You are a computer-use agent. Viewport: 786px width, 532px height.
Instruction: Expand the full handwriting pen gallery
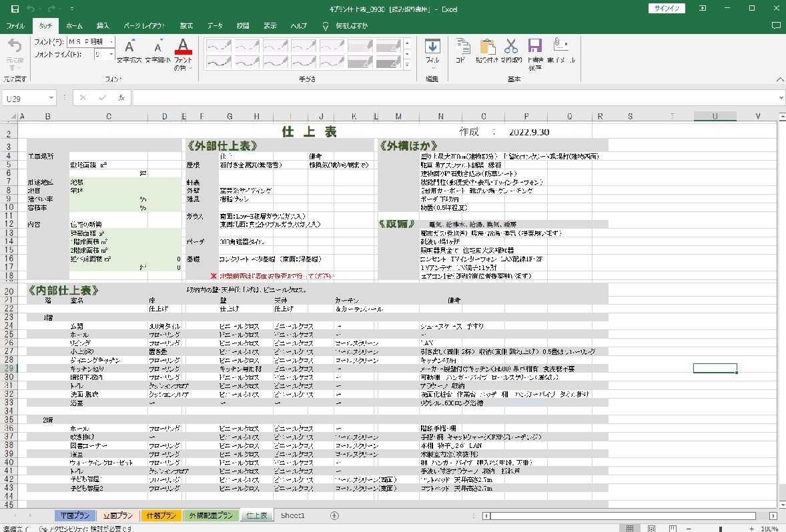point(407,64)
